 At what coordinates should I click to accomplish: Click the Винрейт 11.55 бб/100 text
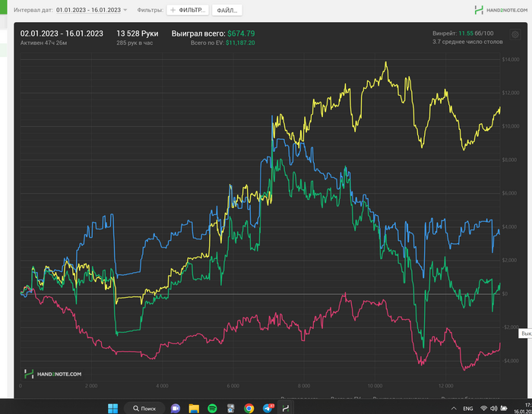click(x=463, y=33)
